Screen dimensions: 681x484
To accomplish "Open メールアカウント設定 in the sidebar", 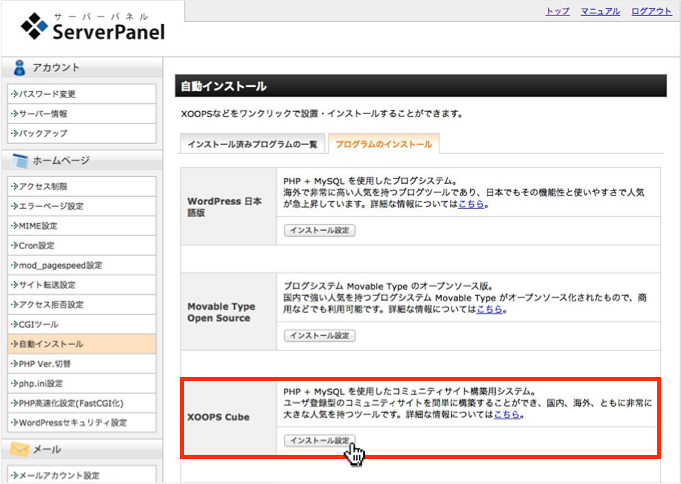I will [82, 475].
